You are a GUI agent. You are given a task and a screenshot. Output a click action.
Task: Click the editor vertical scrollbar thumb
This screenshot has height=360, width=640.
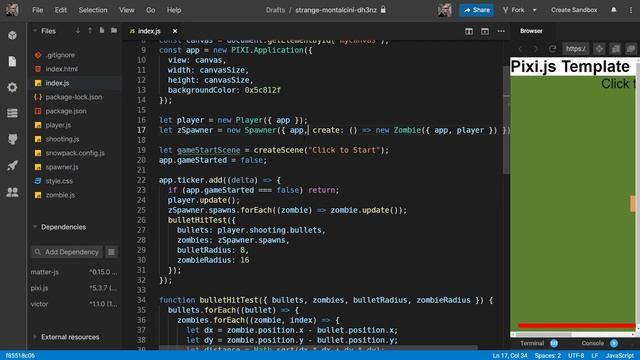507,120
